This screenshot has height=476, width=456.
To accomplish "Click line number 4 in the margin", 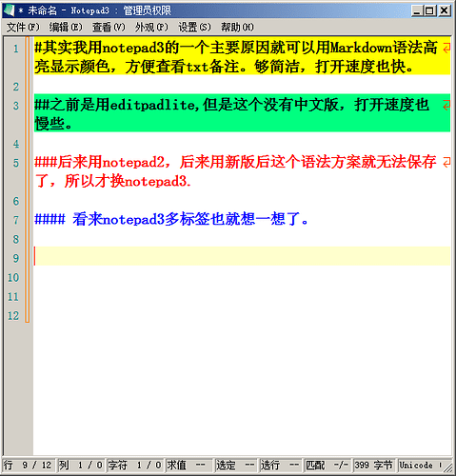I will tap(16, 144).
